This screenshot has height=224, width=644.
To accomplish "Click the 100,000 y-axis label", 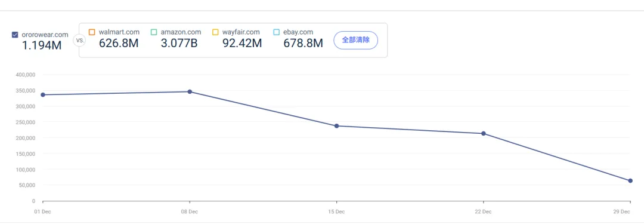I will 26,169.
